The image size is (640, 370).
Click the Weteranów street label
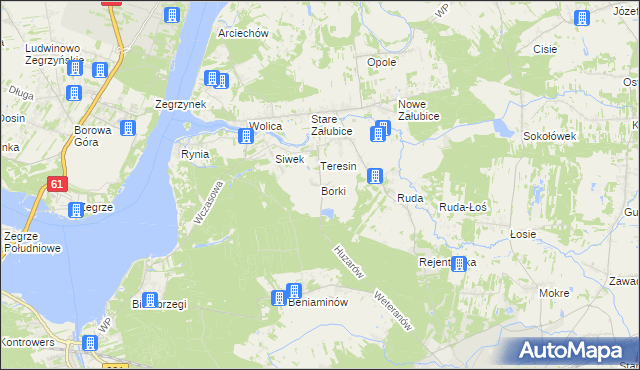pos(393,311)
